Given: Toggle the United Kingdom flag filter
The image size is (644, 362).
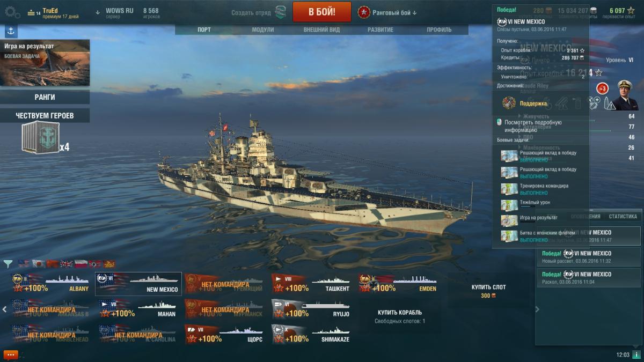Looking at the screenshot, I should tap(67, 263).
